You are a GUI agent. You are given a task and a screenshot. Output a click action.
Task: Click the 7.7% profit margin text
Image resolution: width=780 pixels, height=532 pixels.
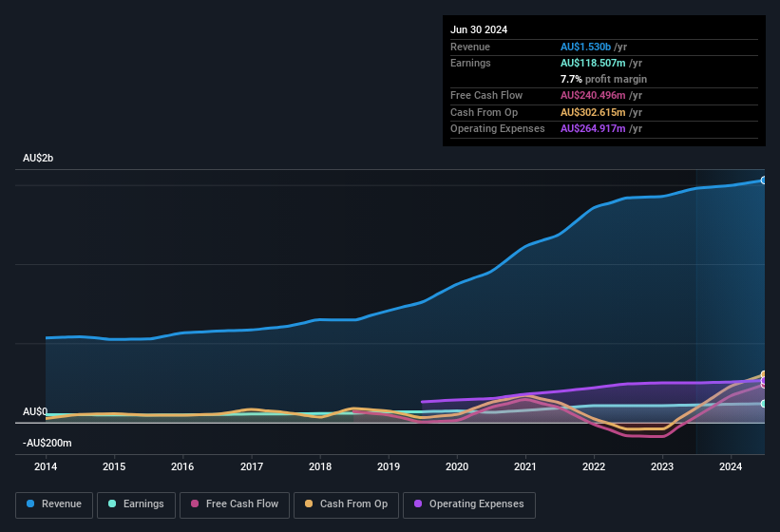(x=603, y=79)
